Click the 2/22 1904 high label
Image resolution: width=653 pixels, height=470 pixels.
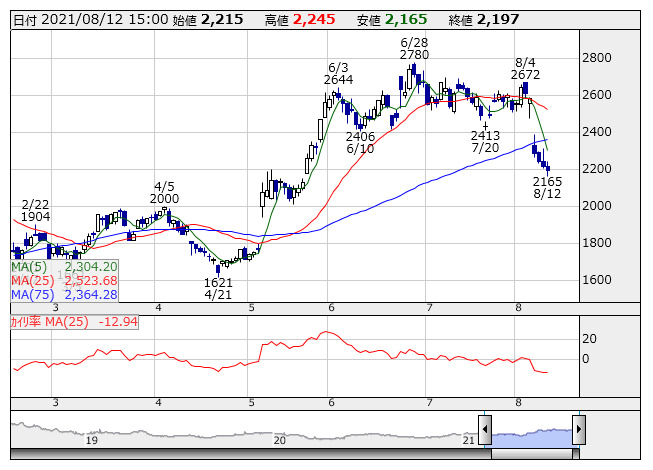[x=35, y=210]
